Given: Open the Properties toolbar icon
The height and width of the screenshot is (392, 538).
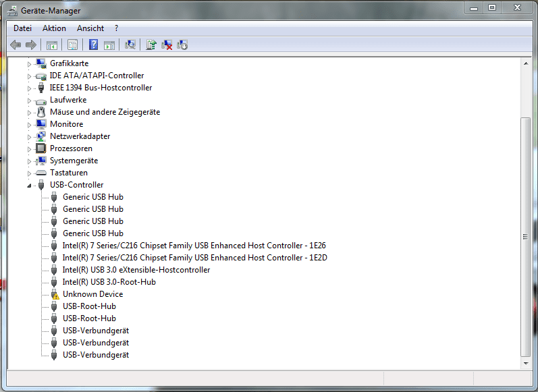Looking at the screenshot, I should [x=72, y=45].
